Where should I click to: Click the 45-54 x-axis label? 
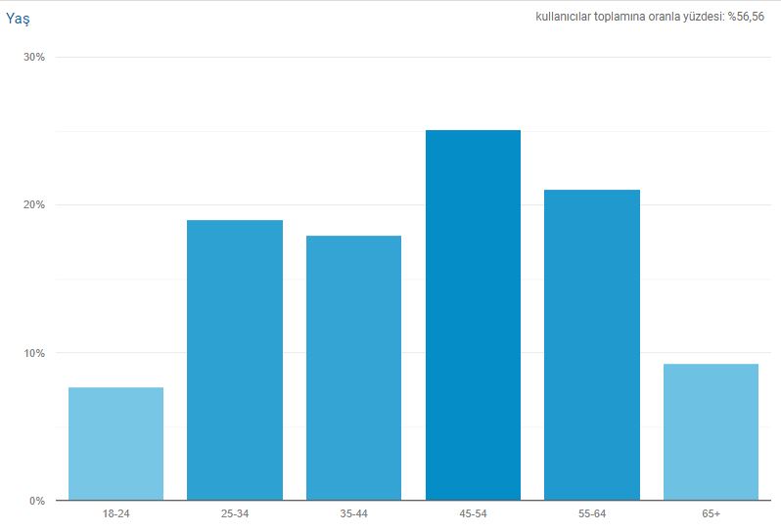[473, 514]
